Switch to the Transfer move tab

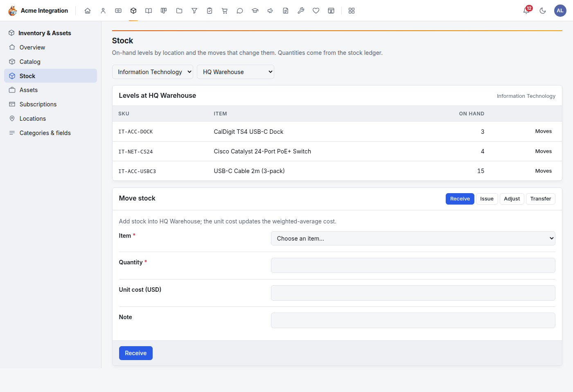pyautogui.click(x=541, y=199)
